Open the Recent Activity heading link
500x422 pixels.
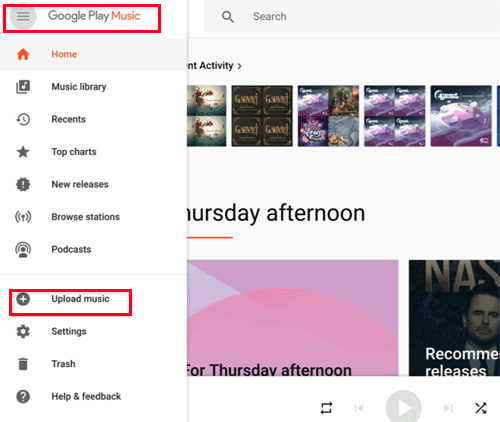tap(210, 66)
